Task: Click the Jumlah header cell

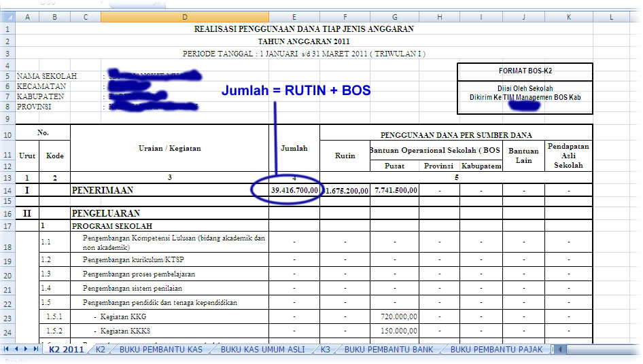Action: click(x=294, y=148)
